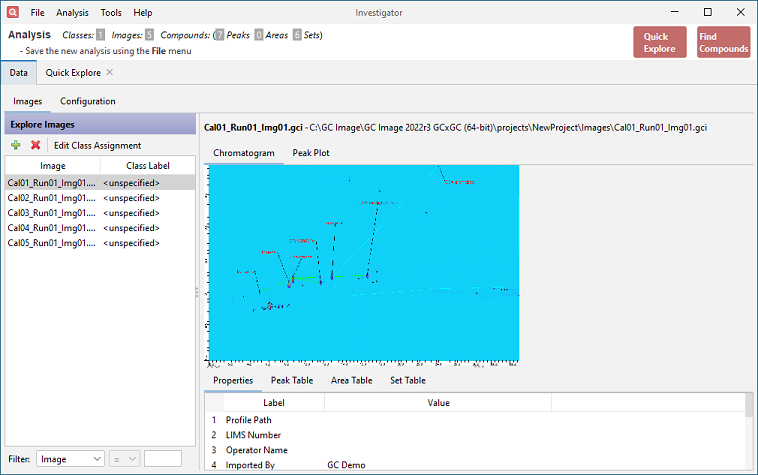Select the Configuration sub-tab
Image resolution: width=758 pixels, height=475 pixels.
pyautogui.click(x=87, y=101)
